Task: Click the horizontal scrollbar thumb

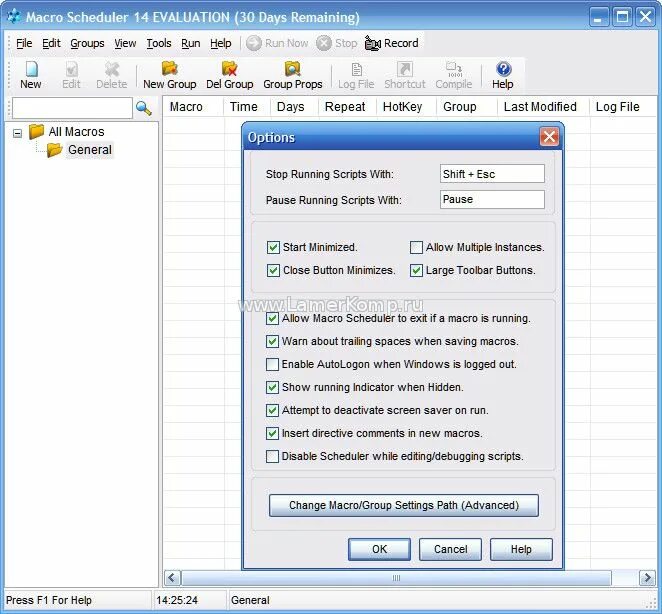Action: click(396, 578)
